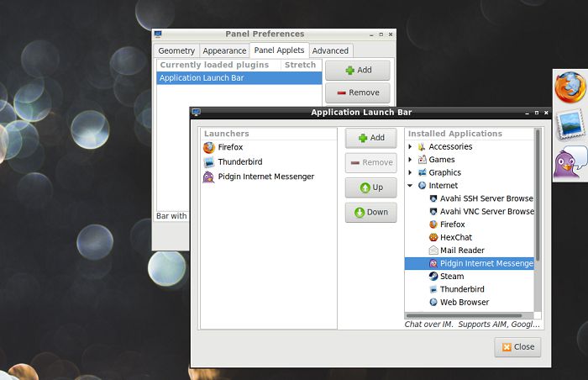Screen dimensions: 588x380
Task: Click the Internet category globe icon
Action: (x=423, y=186)
